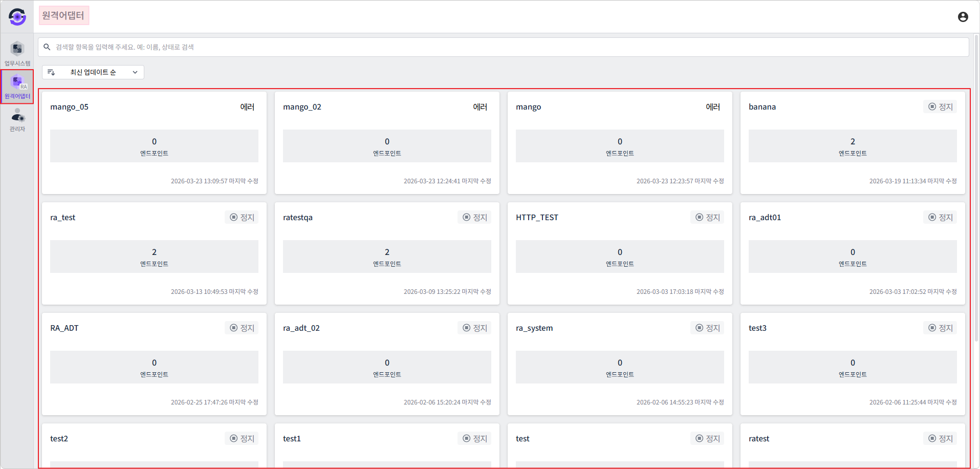The width and height of the screenshot is (980, 469).
Task: Click the 정지 status badge on ratestqa
Action: tap(474, 218)
